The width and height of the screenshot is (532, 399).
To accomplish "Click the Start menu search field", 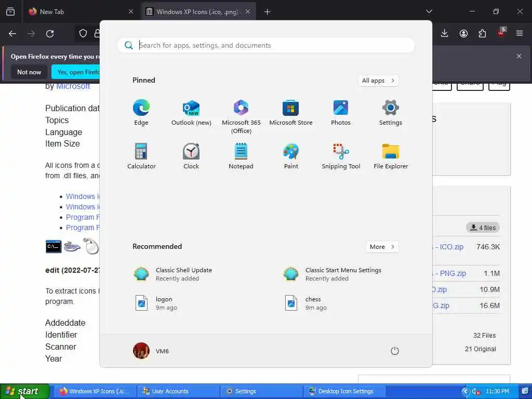I will 266,45.
